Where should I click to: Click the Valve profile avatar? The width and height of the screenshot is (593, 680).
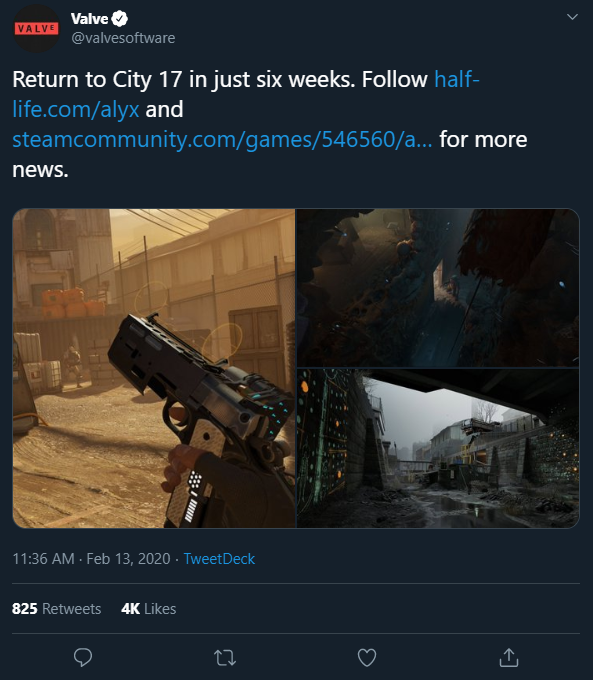tap(37, 29)
